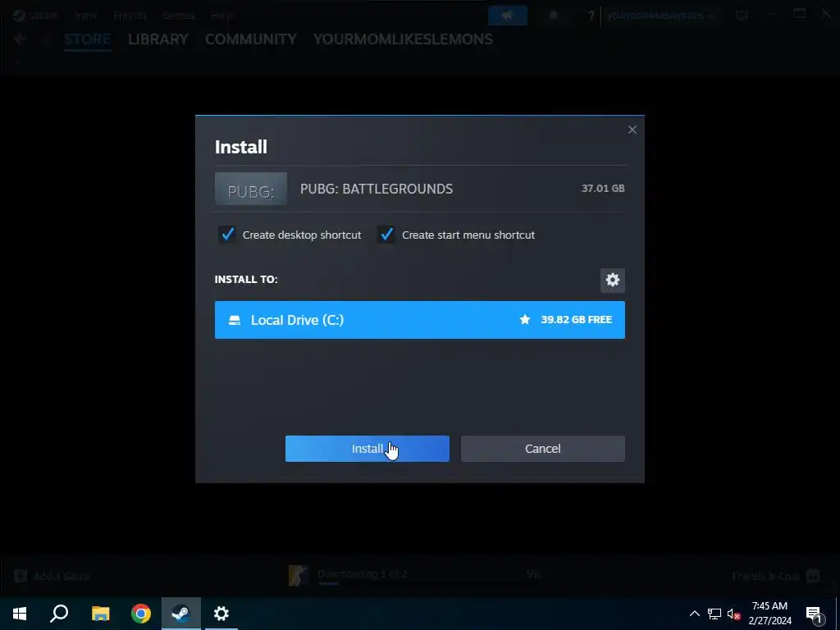Uncheck Create start menu shortcut

pyautogui.click(x=386, y=235)
